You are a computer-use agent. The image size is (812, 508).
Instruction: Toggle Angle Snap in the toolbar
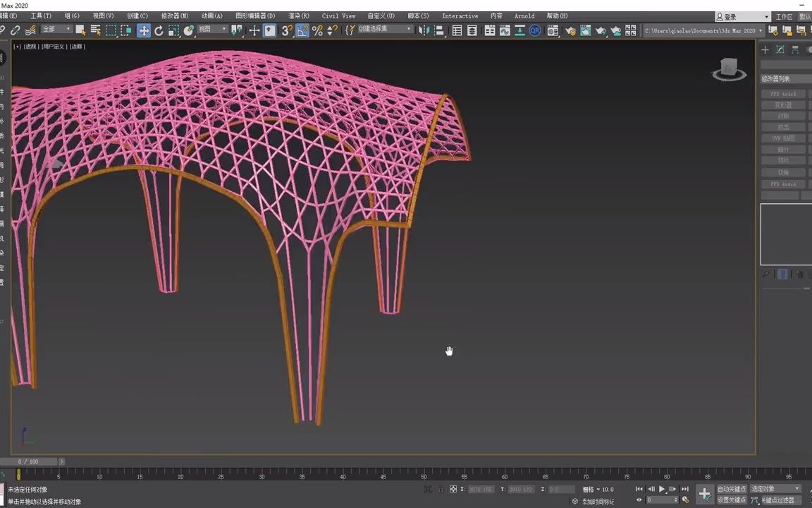pos(302,30)
